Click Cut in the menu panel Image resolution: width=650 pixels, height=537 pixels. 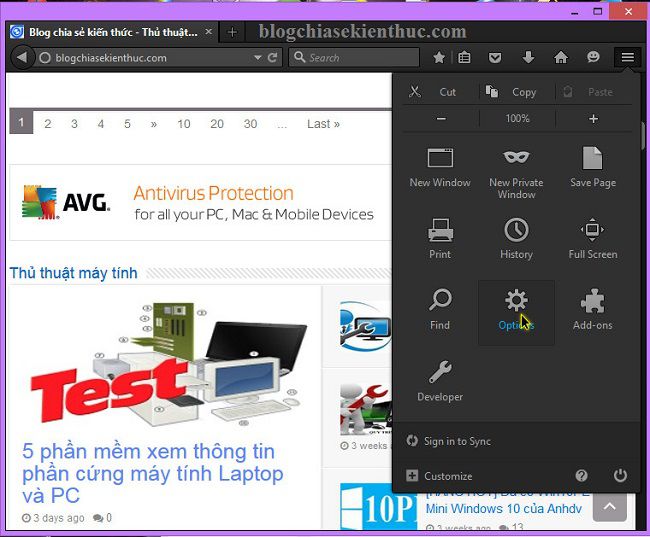click(441, 92)
